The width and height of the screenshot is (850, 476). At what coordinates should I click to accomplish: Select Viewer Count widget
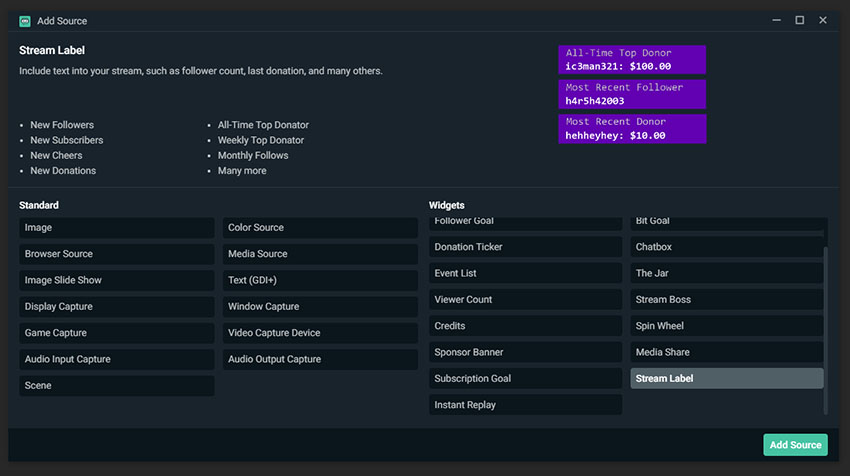point(525,299)
